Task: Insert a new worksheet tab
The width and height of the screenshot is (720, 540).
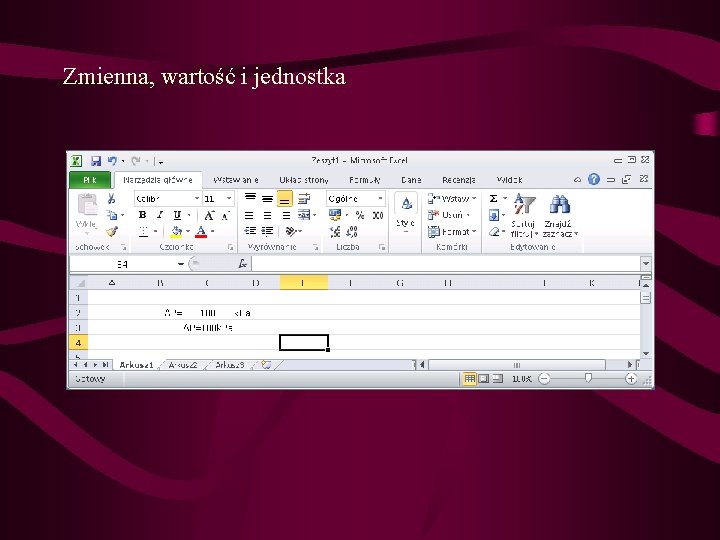Action: click(266, 365)
